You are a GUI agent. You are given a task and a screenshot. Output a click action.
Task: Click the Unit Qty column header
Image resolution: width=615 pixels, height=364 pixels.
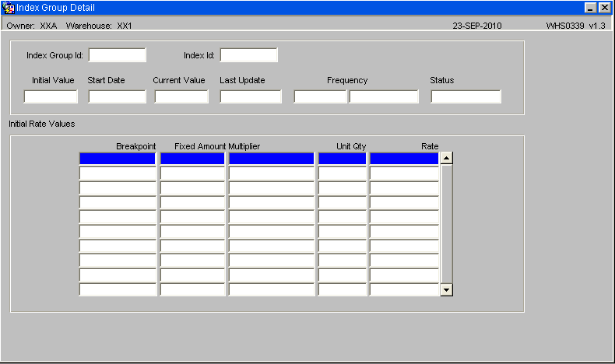[x=351, y=146]
